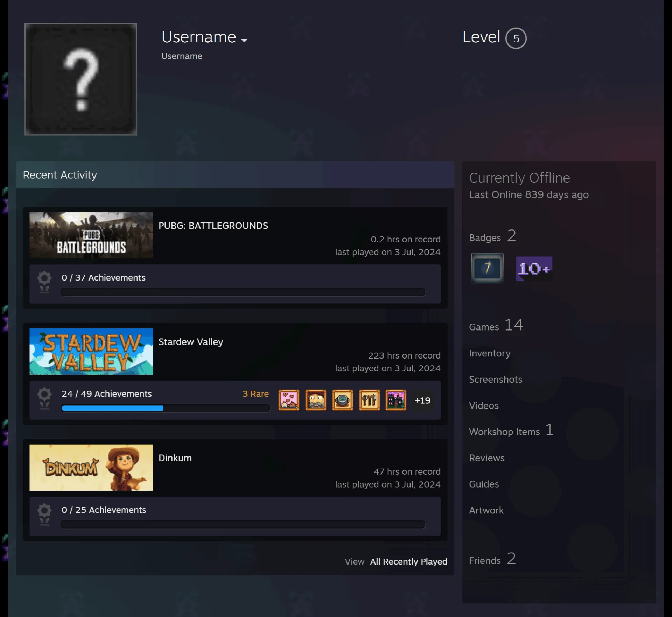Open the Dinkum title link
The image size is (672, 617).
pyautogui.click(x=175, y=458)
